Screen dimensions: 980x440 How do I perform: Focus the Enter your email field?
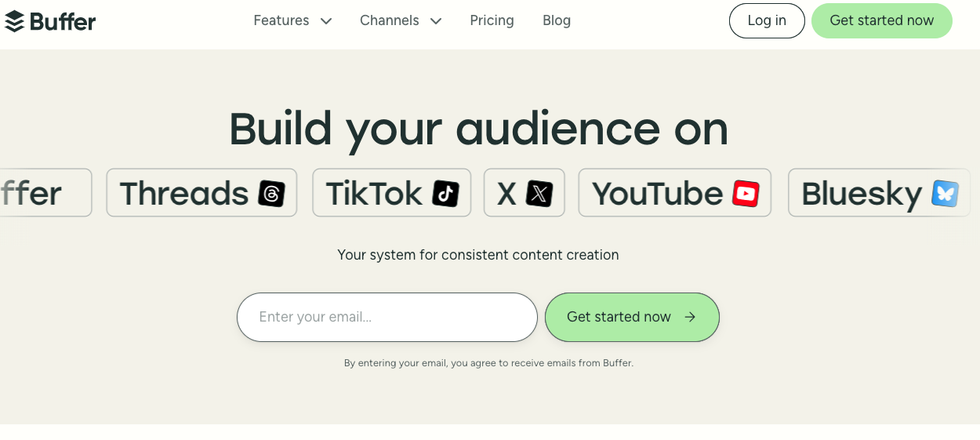(x=387, y=317)
